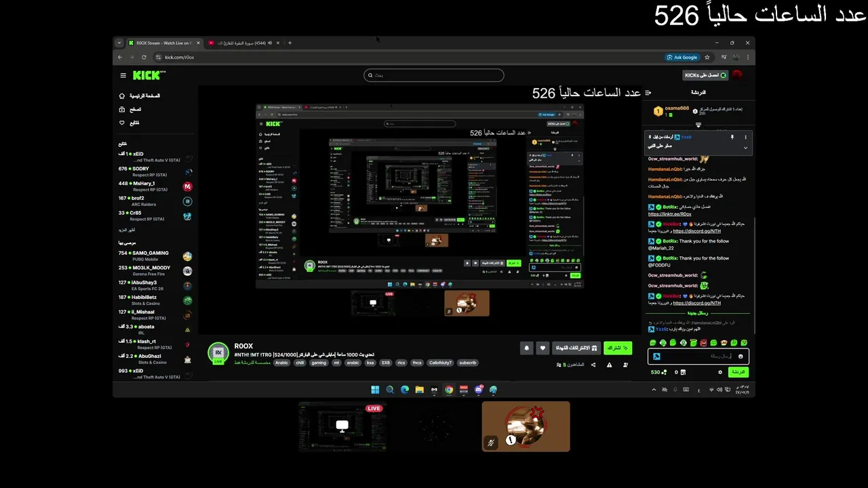Select brof2 channel in sidebar

pyautogui.click(x=155, y=201)
